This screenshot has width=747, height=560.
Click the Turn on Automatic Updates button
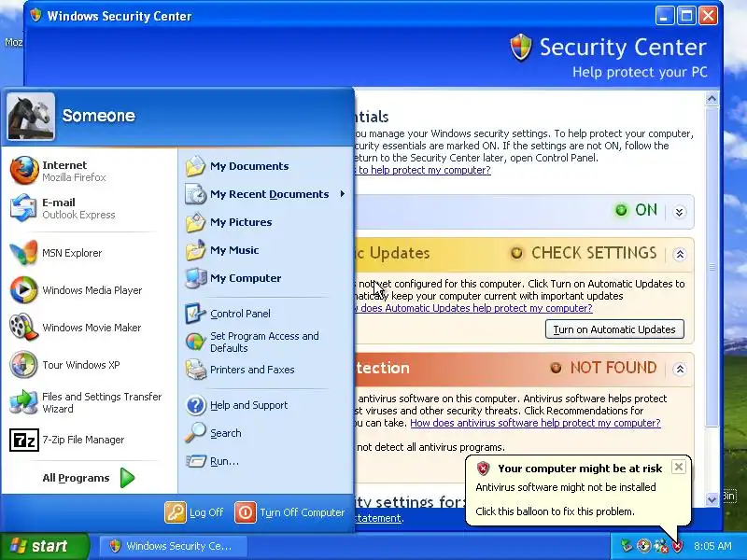pos(614,329)
